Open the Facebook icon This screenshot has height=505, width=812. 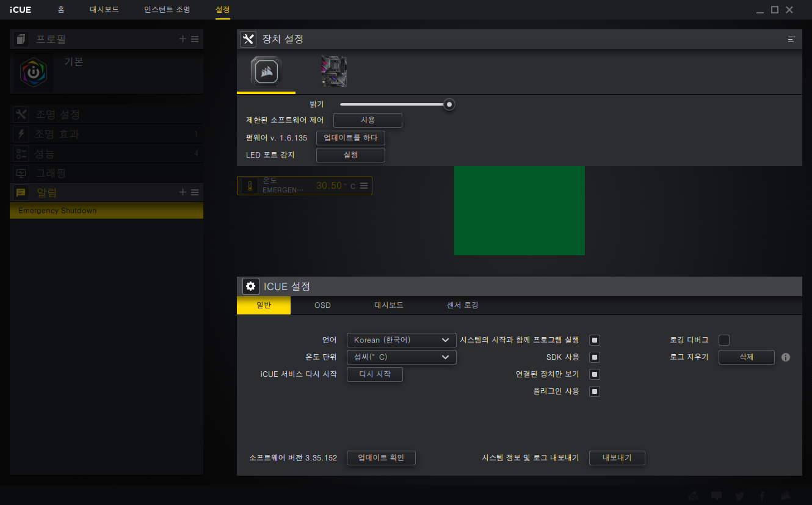[762, 496]
